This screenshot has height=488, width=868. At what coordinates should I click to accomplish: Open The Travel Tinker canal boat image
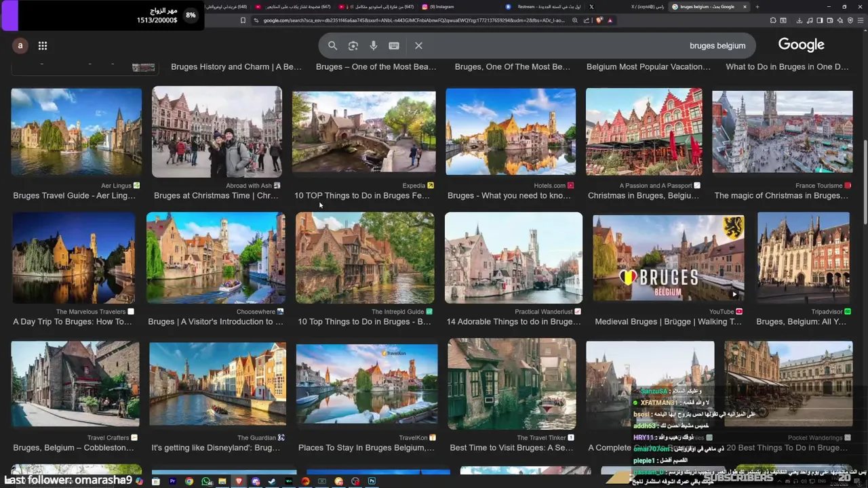512,384
